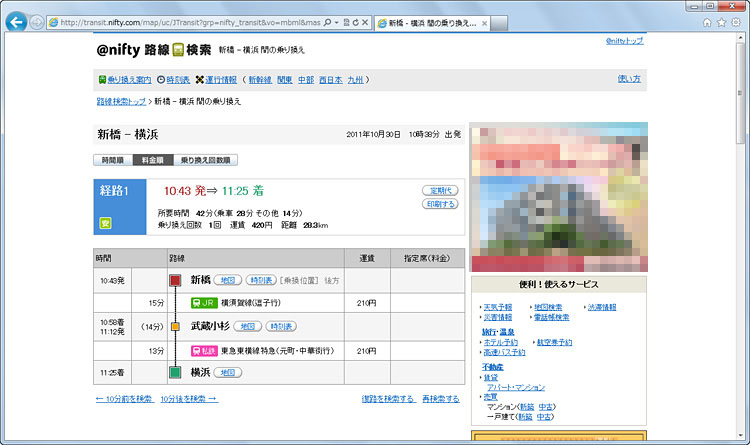The width and height of the screenshot is (750, 445).
Task: Click the address bar search magnifier icon
Action: (328, 22)
